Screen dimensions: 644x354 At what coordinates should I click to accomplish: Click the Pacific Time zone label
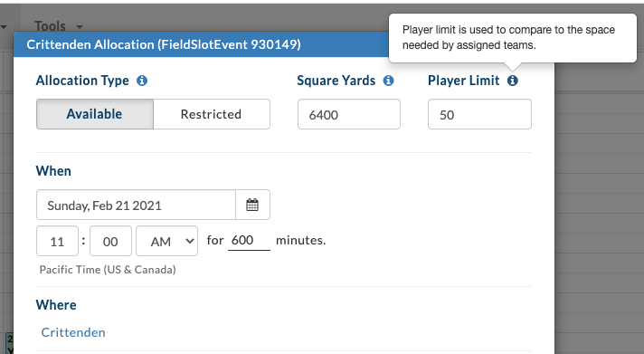[108, 270]
